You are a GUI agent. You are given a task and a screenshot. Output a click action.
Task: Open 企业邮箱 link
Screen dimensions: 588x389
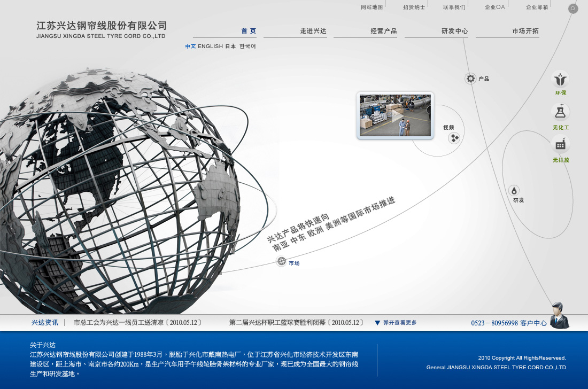tap(537, 7)
